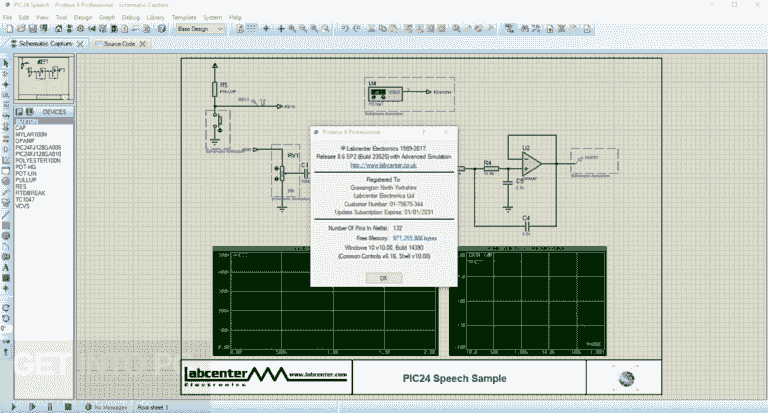Click the Undo toolbar icon

(345, 29)
